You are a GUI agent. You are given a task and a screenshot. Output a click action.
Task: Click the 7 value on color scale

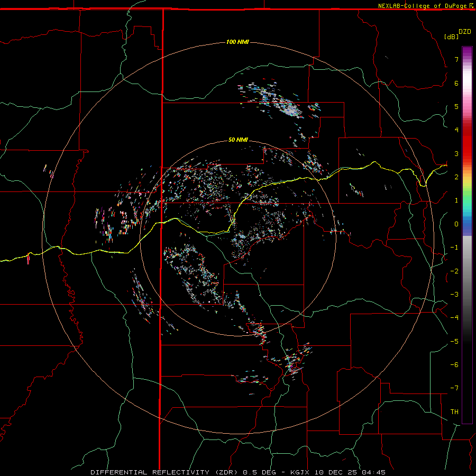(456, 59)
